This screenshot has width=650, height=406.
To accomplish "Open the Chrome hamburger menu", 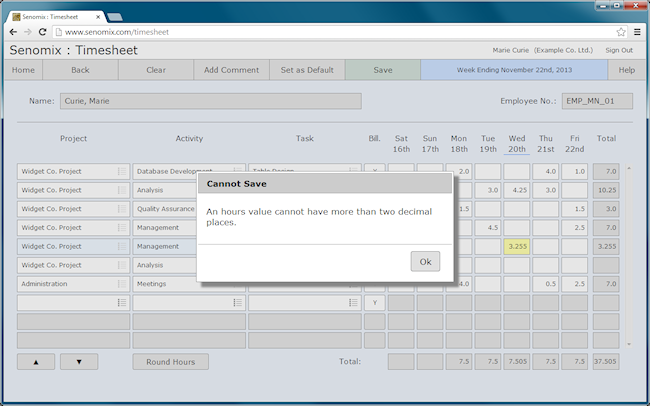I will coord(638,32).
